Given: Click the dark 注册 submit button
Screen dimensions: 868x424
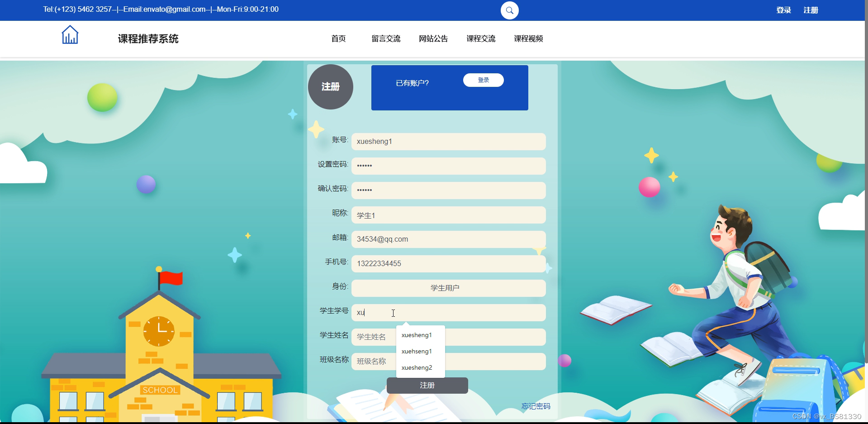Looking at the screenshot, I should (427, 386).
